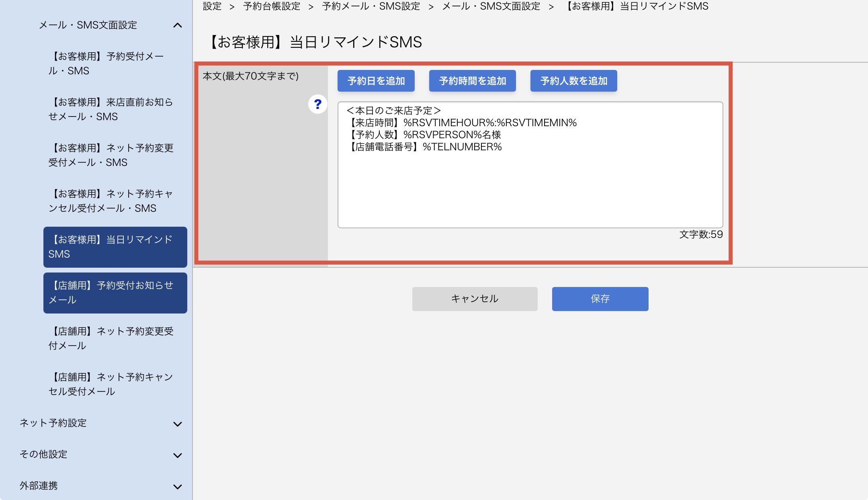This screenshot has width=868, height=500.
Task: Open 【お客様用】来店直前お知らせメール・SMS
Action: point(115,109)
